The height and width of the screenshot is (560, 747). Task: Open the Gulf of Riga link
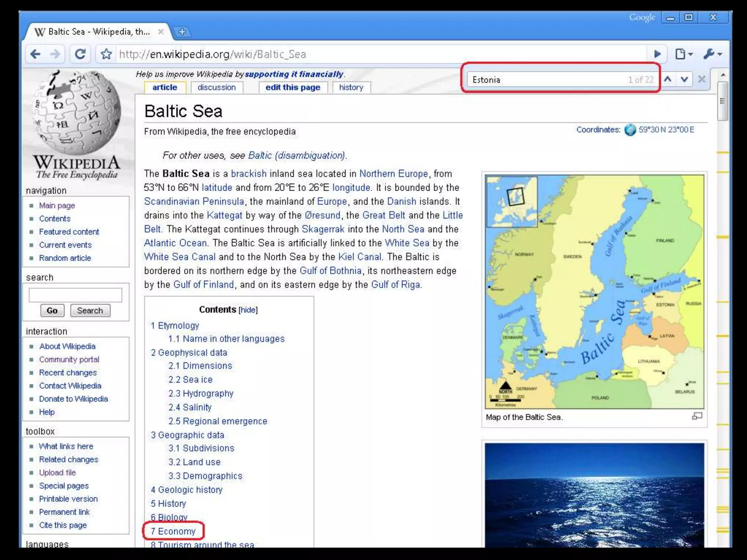[396, 284]
